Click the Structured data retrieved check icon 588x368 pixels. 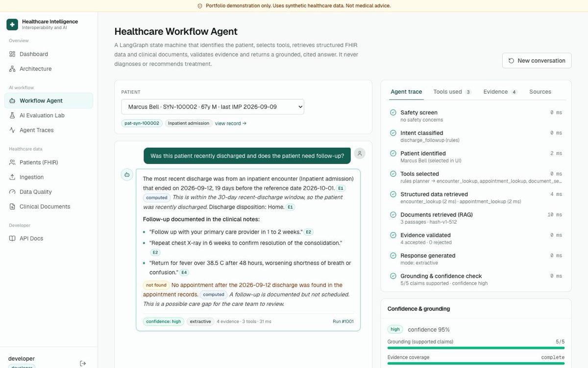[x=393, y=194]
